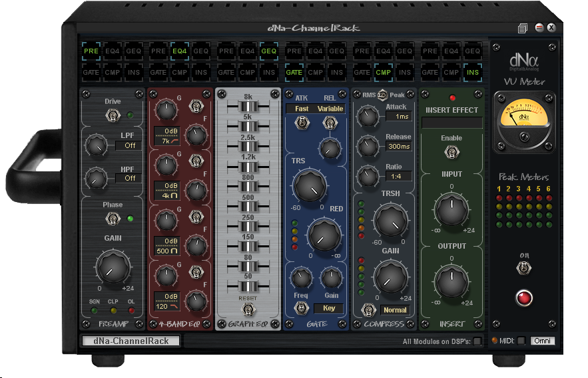
Task: Flip the compressor Normal mode switch
Action: (368, 310)
